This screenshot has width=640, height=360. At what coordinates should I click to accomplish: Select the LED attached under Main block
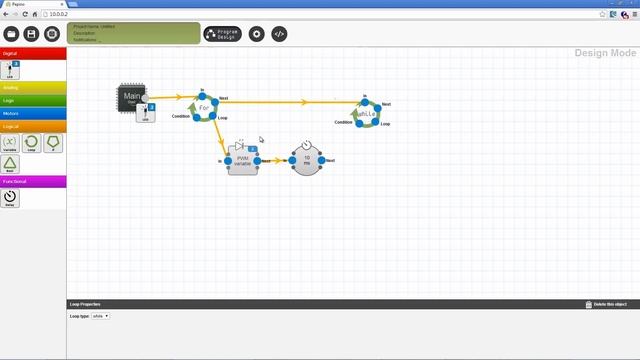pos(146,113)
